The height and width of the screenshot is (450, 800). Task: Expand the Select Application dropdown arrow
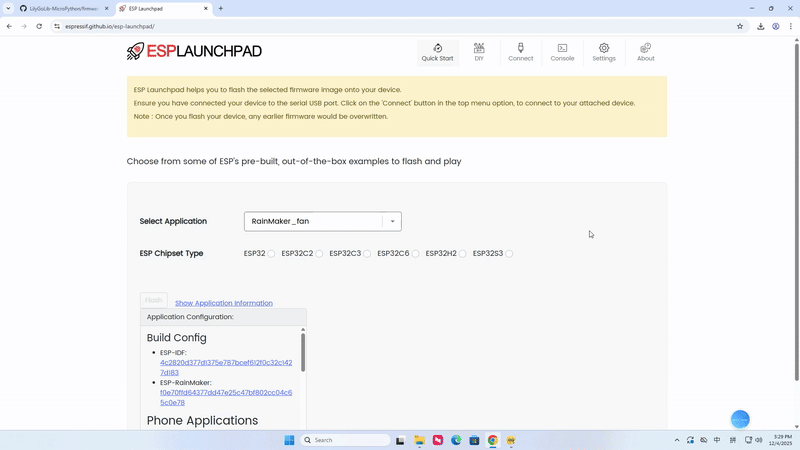click(x=392, y=221)
